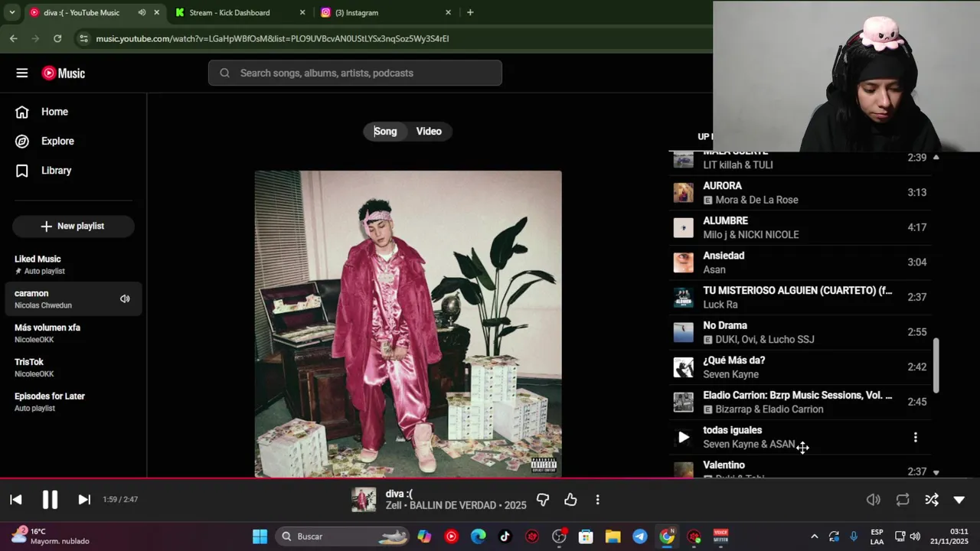Screen dimensions: 980x551
Task: Click the YouTube Music logo
Action: point(64,73)
